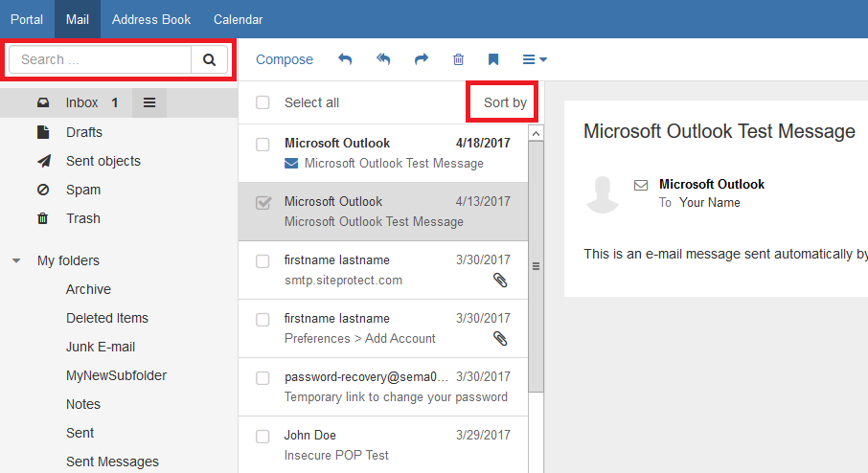Click the message list scrollbar up arrow
The image size is (868, 473).
pyautogui.click(x=536, y=133)
